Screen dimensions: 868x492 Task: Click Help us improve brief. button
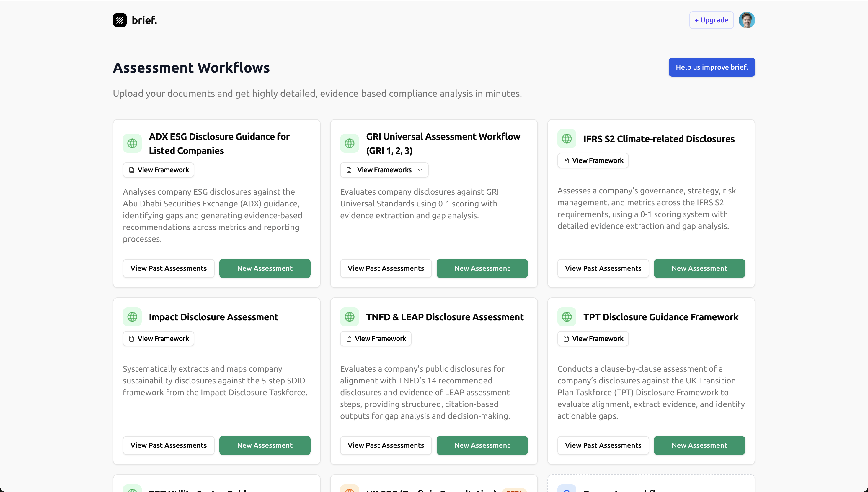712,67
